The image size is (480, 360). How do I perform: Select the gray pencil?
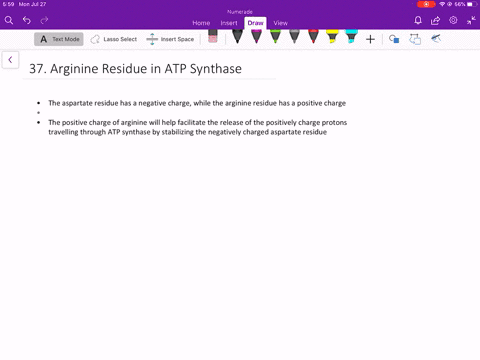pos(294,37)
